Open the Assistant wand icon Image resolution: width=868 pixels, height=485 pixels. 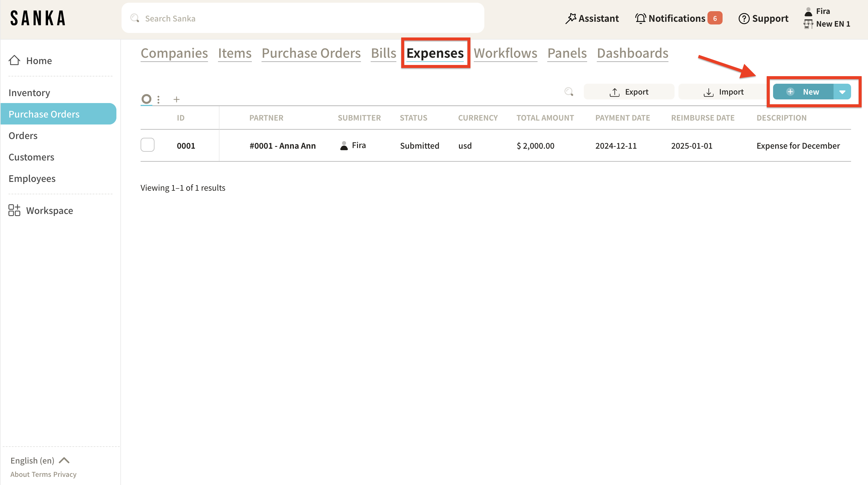point(571,18)
